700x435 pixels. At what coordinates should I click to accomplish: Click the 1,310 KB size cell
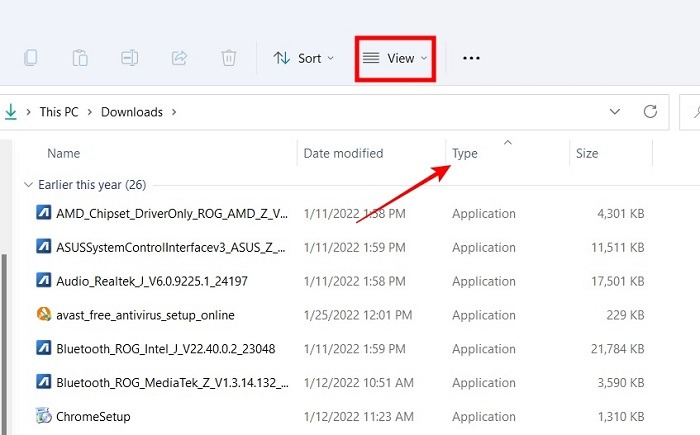[x=621, y=417]
